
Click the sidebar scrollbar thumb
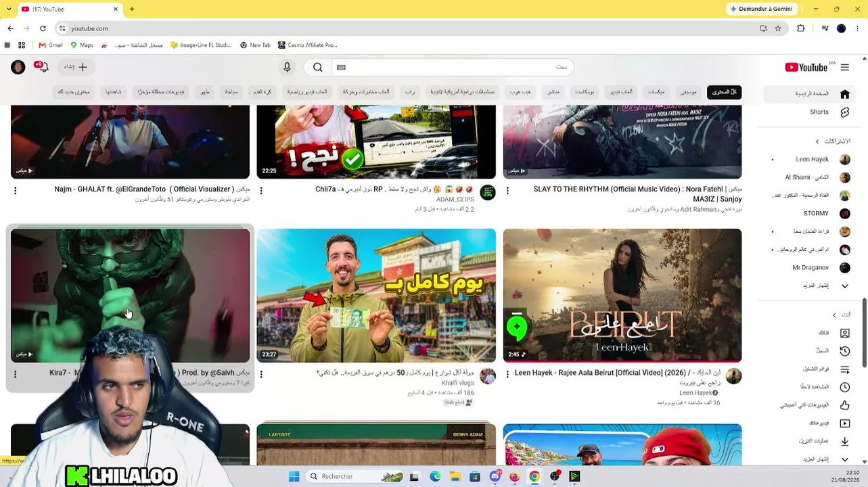click(863, 333)
